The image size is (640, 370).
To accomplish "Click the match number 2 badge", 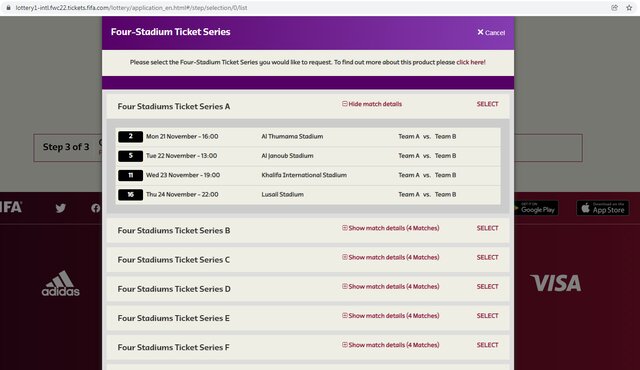I will tap(131, 136).
